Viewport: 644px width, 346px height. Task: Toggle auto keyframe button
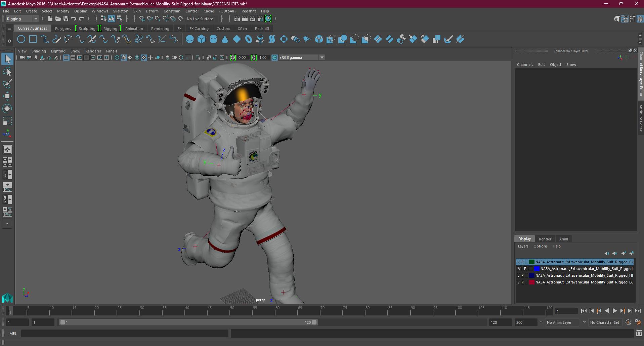tap(628, 322)
